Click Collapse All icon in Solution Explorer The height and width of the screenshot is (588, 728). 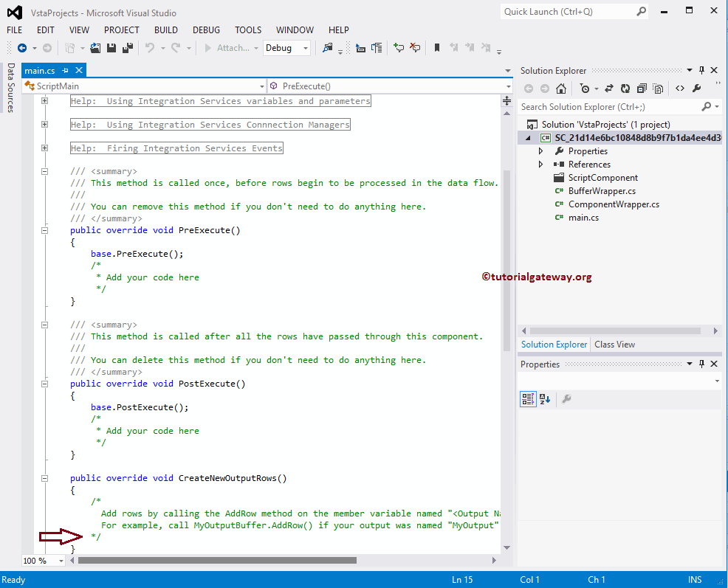pos(641,89)
